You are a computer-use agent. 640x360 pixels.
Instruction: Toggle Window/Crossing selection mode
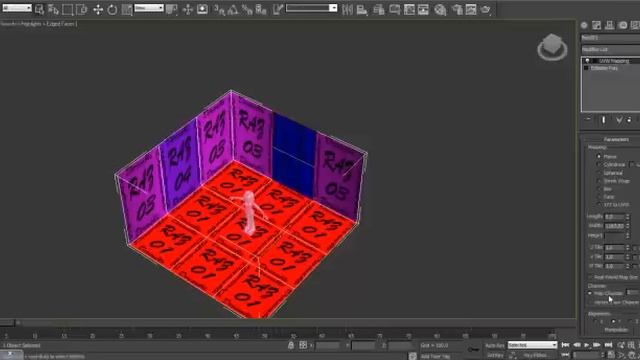click(82, 9)
